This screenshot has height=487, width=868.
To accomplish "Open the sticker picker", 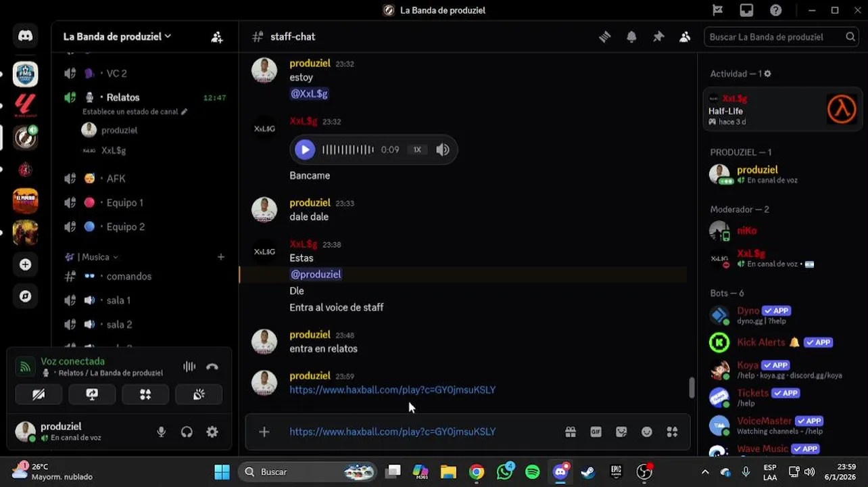I will [621, 432].
